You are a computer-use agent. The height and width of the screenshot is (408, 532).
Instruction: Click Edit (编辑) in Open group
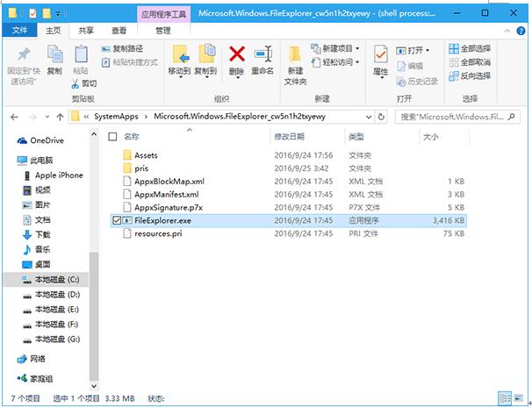pyautogui.click(x=410, y=66)
